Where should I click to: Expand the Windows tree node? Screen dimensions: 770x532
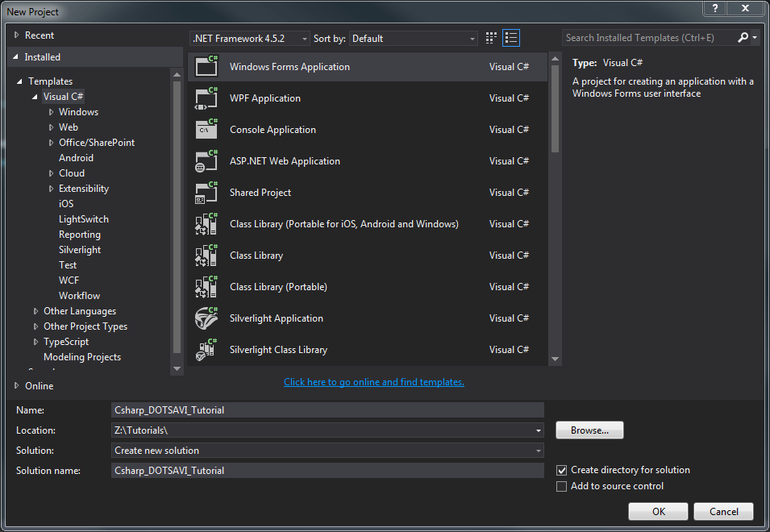pos(51,112)
